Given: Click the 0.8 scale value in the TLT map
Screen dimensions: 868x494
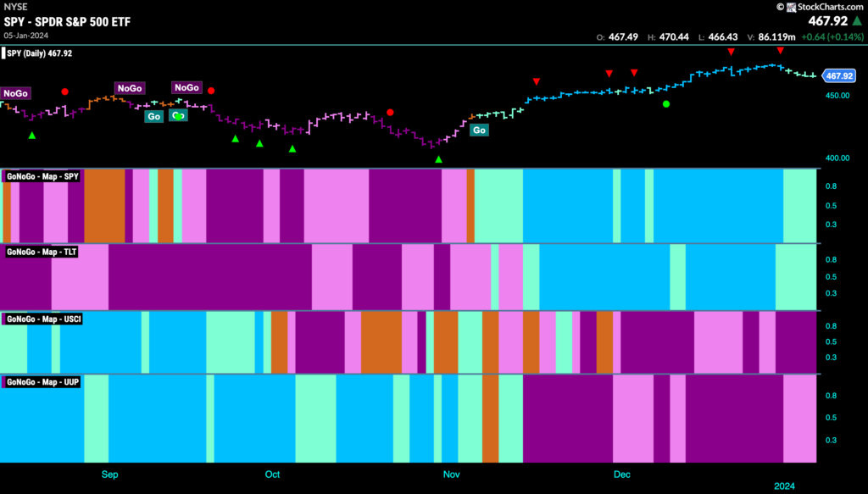Looking at the screenshot, I should point(831,260).
